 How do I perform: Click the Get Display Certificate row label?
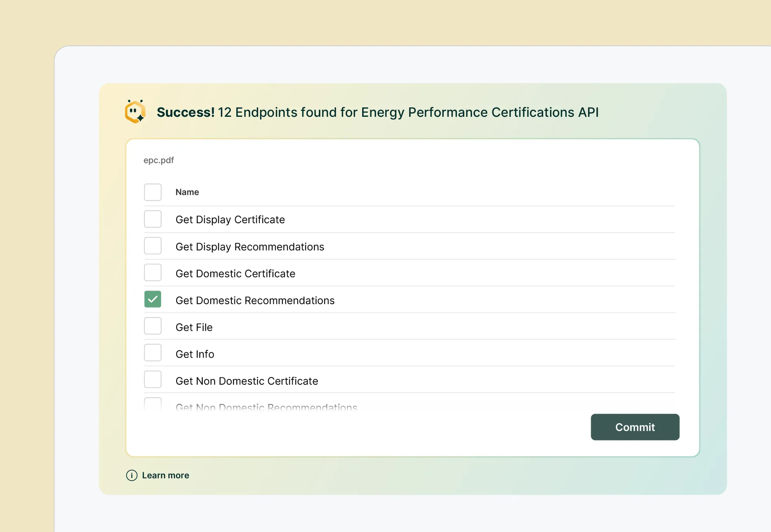(x=230, y=220)
